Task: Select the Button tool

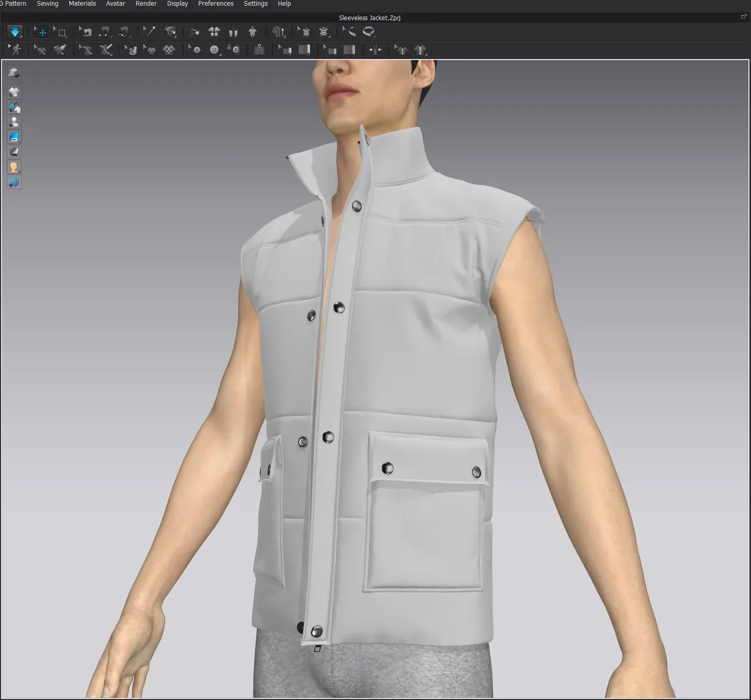Action: pos(214,50)
